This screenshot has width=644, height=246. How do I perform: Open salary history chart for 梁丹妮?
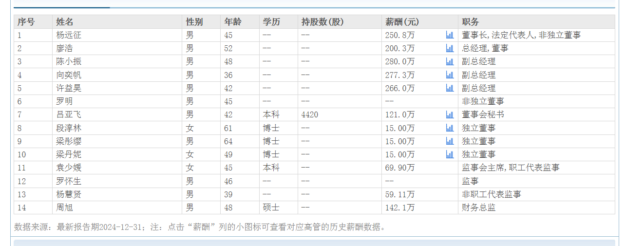450,154
